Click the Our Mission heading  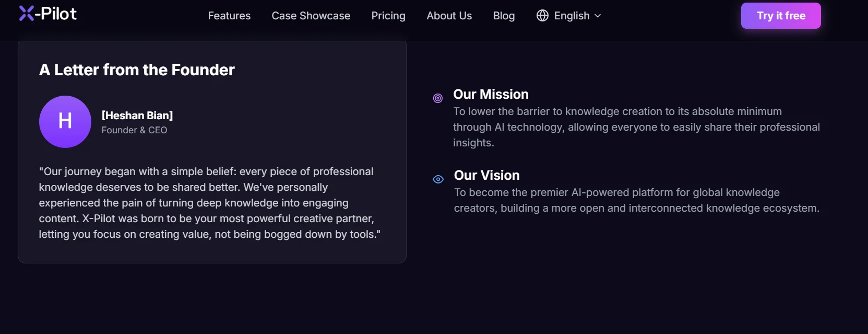(491, 94)
